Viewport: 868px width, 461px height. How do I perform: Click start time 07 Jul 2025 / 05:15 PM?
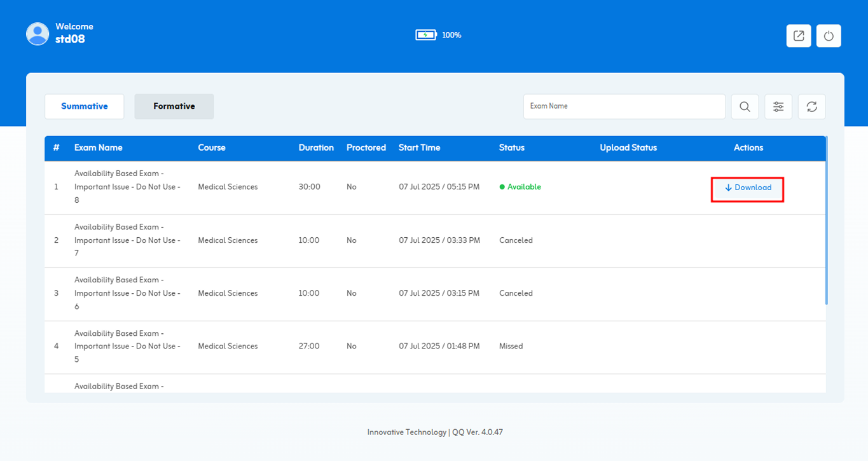click(x=439, y=187)
